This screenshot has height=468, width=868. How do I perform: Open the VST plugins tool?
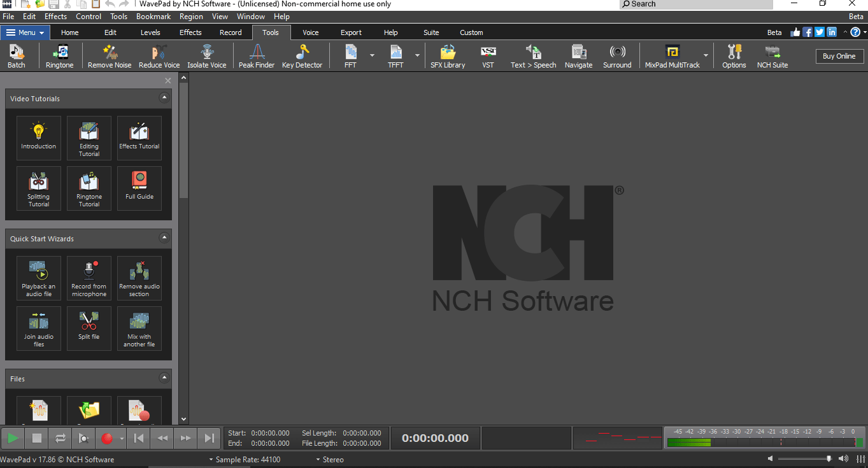tap(488, 57)
